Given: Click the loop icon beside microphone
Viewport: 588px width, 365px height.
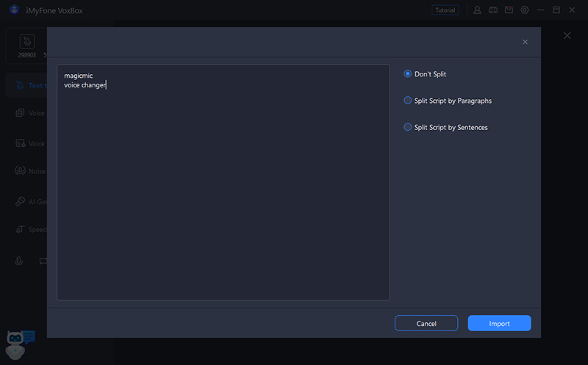Looking at the screenshot, I should coord(43,261).
